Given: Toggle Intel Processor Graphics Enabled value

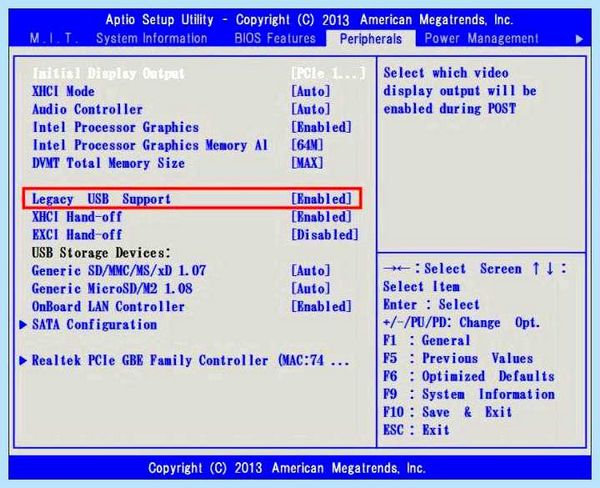Looking at the screenshot, I should [x=321, y=127].
